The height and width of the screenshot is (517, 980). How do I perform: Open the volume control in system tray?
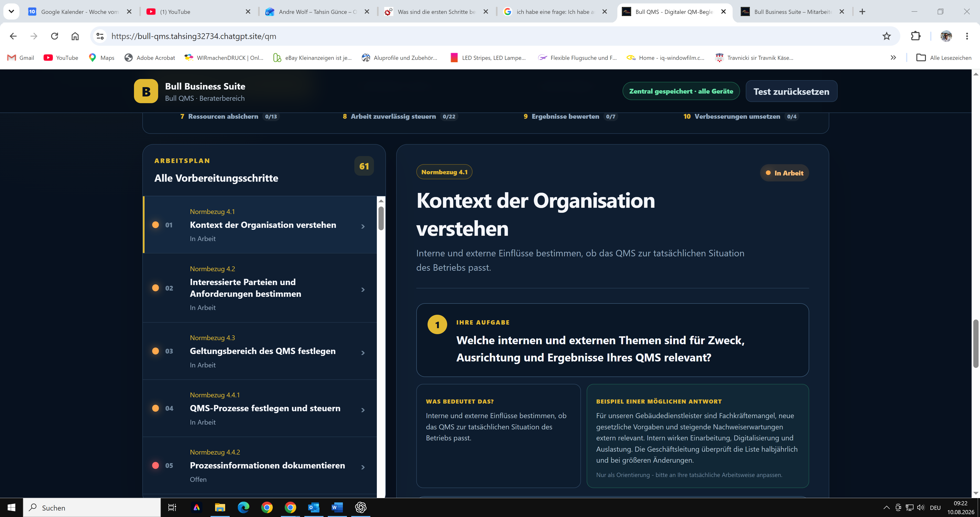coord(921,507)
